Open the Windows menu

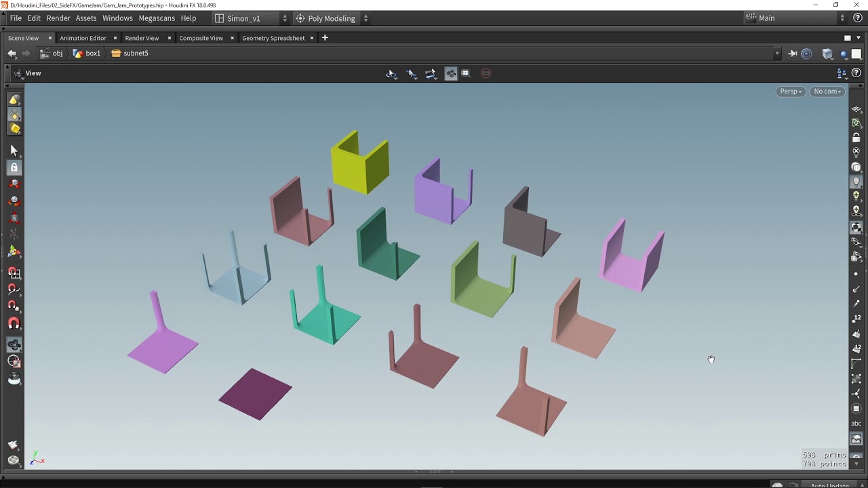pos(117,18)
